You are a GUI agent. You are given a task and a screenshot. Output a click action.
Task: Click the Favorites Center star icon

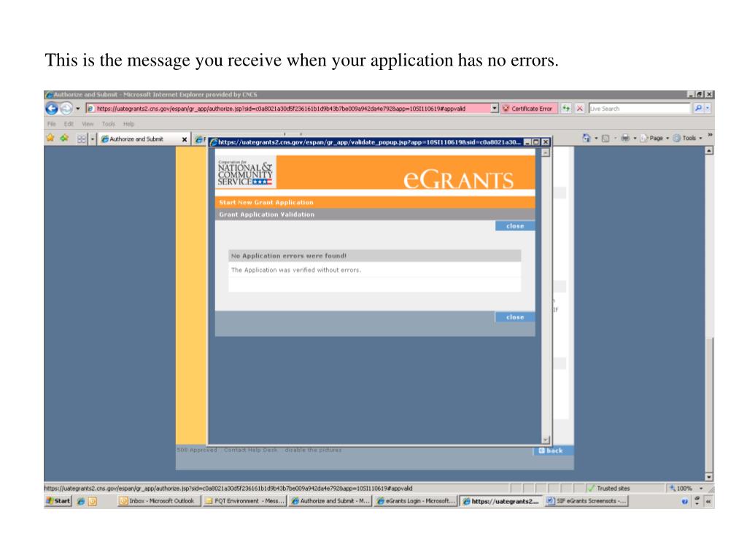click(x=50, y=138)
